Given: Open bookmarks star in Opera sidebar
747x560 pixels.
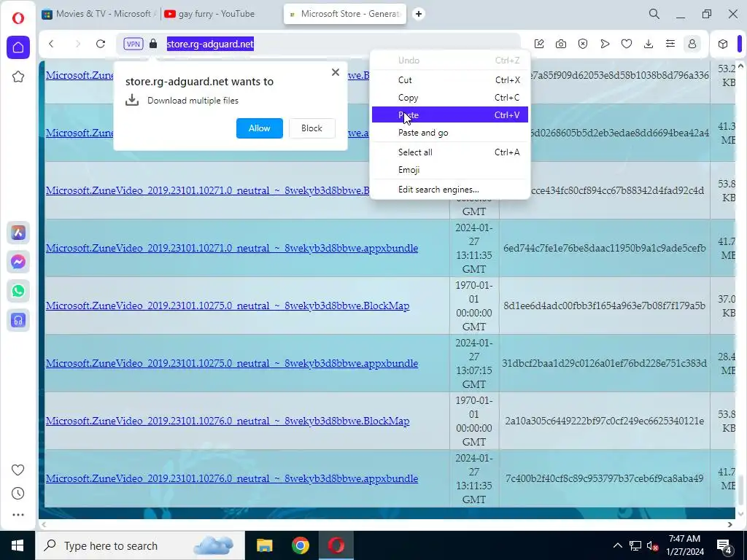Looking at the screenshot, I should click(x=18, y=77).
